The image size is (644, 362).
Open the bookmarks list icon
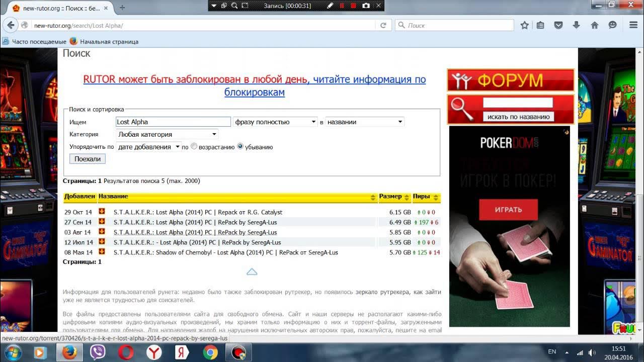[x=540, y=25]
